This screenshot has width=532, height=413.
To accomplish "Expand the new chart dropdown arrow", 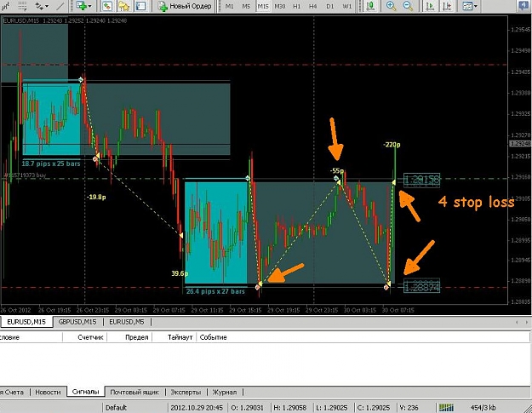I will tap(90, 6).
